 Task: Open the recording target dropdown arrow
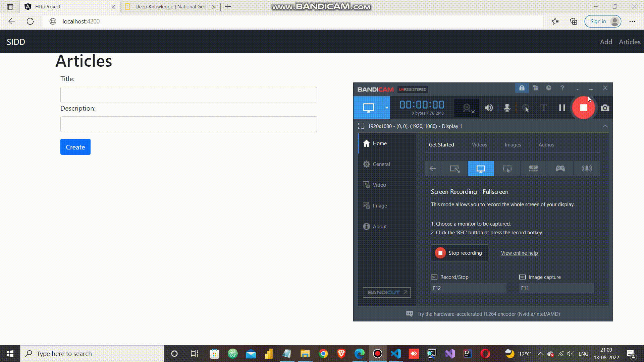coord(387,108)
